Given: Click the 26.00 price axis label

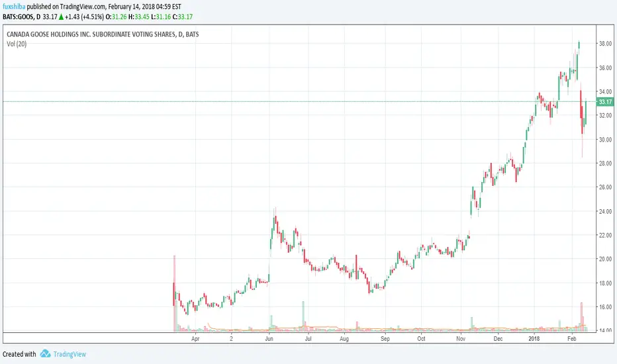Looking at the screenshot, I should pyautogui.click(x=605, y=187).
